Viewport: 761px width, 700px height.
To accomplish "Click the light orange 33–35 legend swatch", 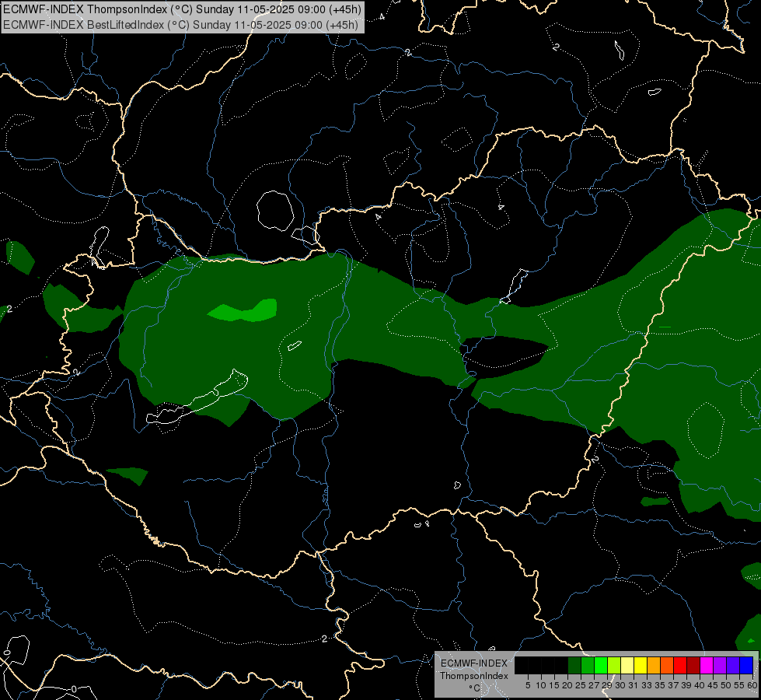I will click(654, 665).
